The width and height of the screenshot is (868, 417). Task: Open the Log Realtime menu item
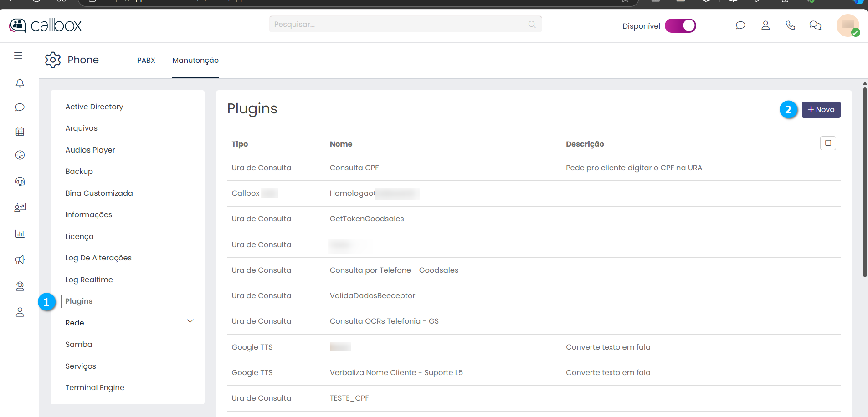coord(89,280)
